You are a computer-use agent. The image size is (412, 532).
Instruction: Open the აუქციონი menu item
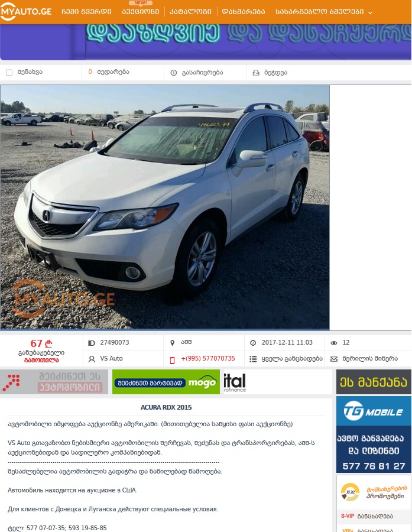[x=141, y=12]
